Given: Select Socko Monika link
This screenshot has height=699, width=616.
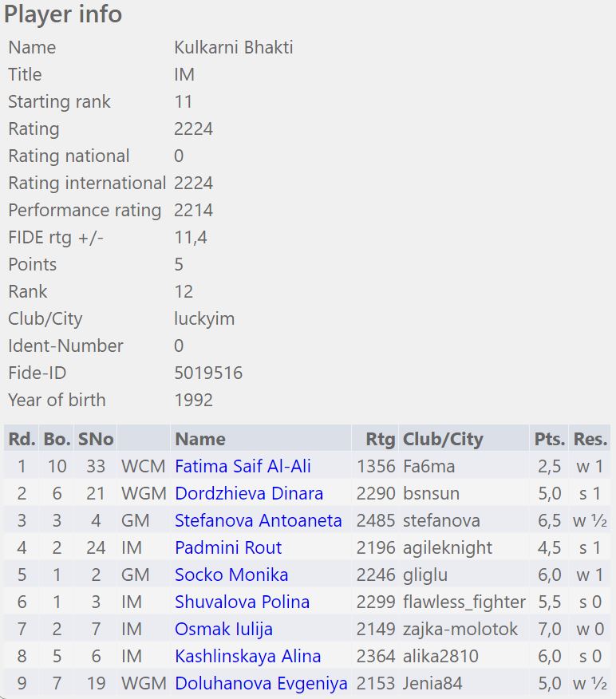Looking at the screenshot, I should pos(231,575).
